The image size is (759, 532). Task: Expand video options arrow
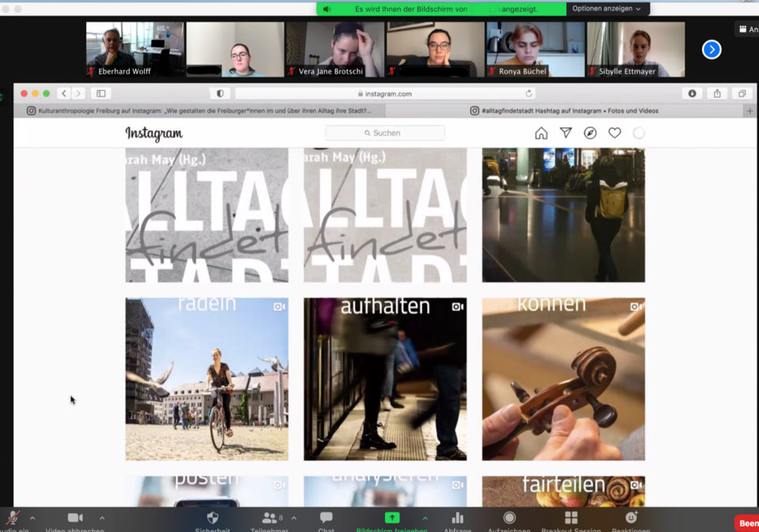(102, 518)
